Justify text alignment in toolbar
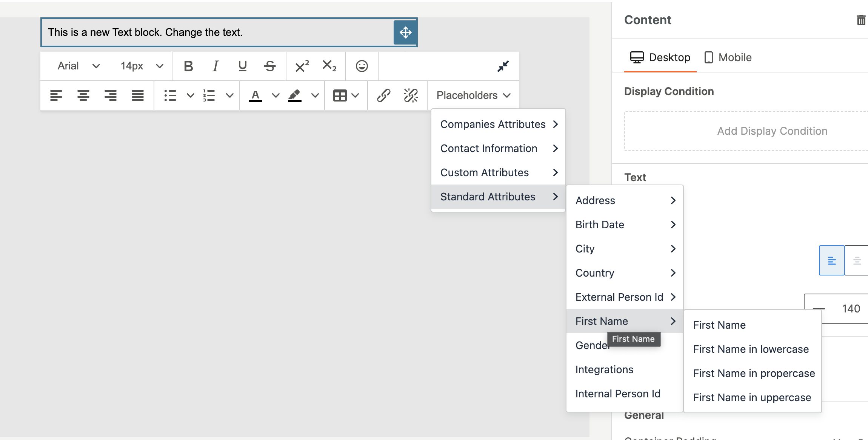 137,95
